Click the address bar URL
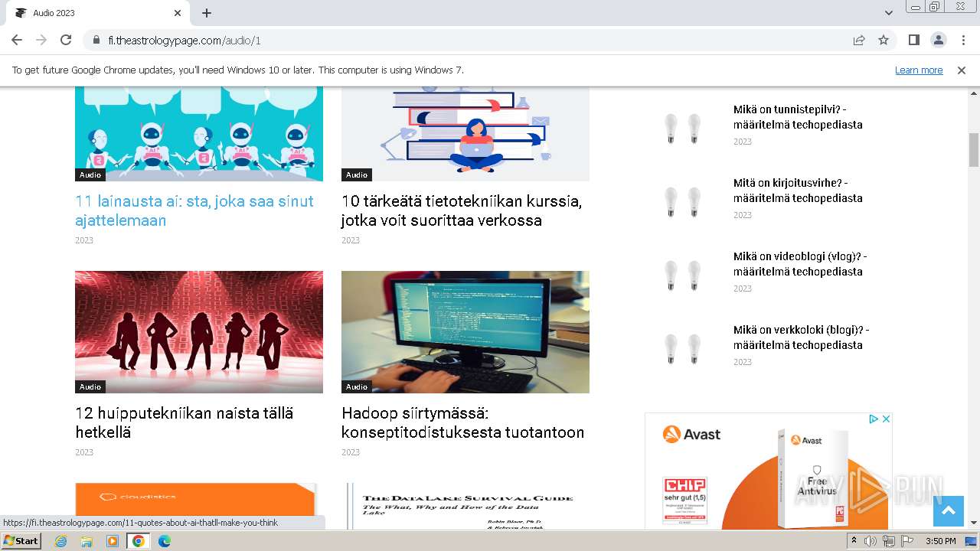Screen dimensions: 980x551 185,40
